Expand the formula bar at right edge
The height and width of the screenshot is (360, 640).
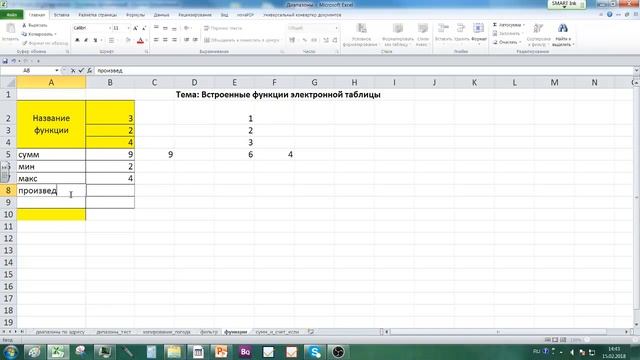point(636,71)
